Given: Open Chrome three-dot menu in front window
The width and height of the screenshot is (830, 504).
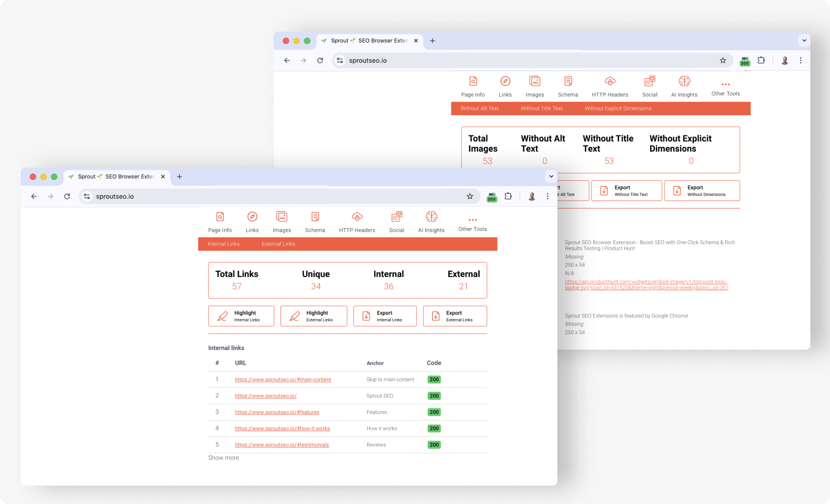Looking at the screenshot, I should [x=548, y=196].
